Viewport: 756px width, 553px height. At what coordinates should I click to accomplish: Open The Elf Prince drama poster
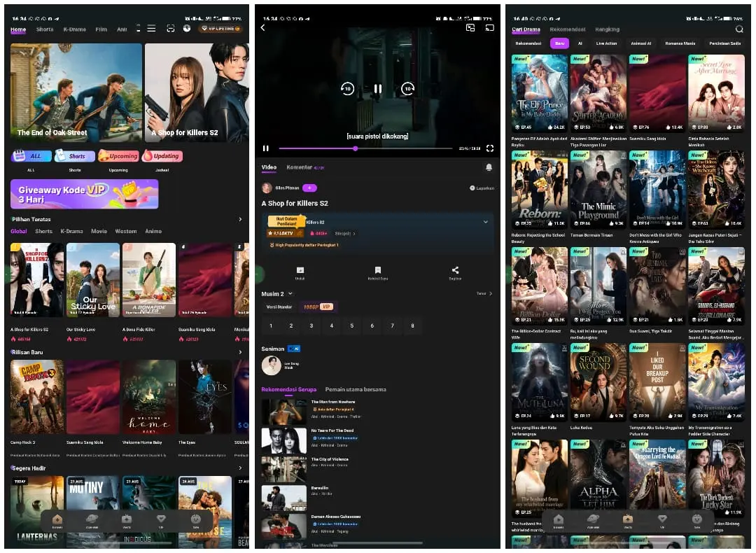[540, 93]
